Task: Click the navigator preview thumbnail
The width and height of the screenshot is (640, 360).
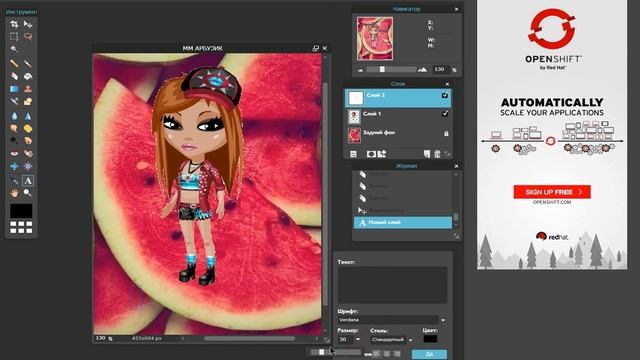Action: pyautogui.click(x=375, y=38)
